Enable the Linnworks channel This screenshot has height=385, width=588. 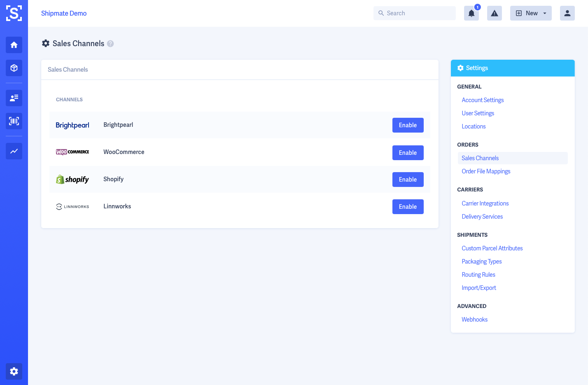coord(408,207)
